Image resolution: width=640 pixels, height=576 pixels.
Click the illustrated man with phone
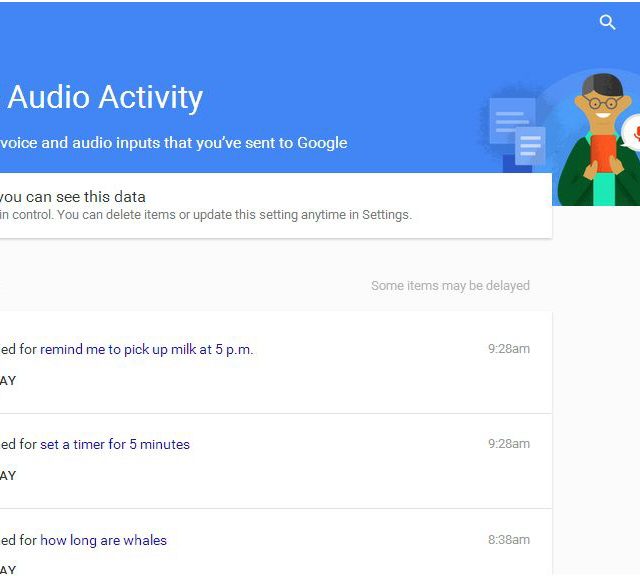click(x=598, y=140)
